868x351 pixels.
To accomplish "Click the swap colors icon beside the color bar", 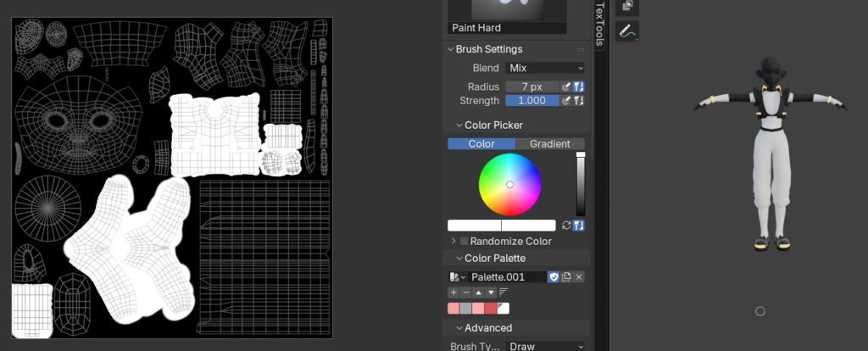I will tap(566, 226).
